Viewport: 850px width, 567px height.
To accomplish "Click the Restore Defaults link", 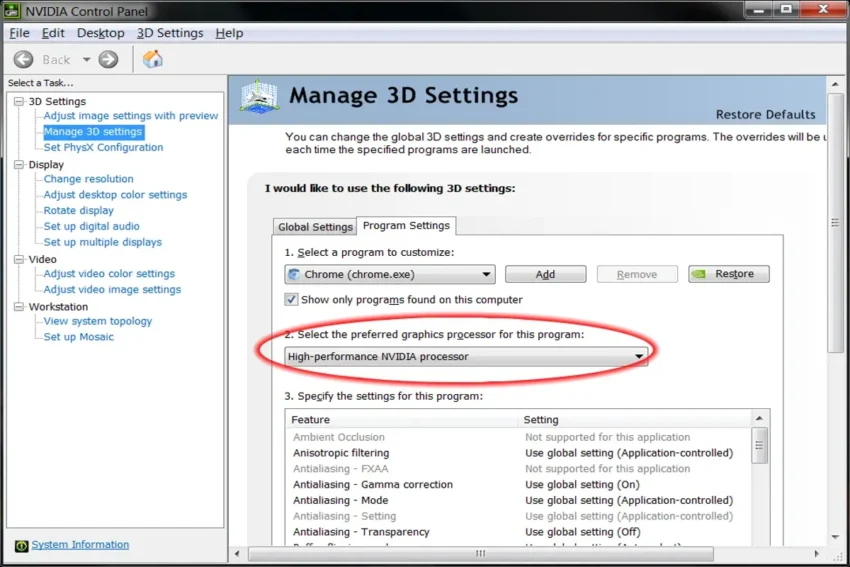I will point(765,114).
